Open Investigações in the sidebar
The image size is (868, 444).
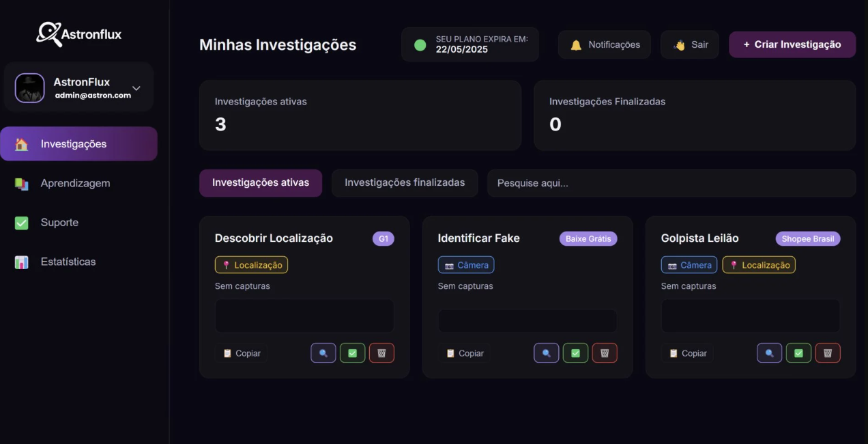click(x=78, y=143)
